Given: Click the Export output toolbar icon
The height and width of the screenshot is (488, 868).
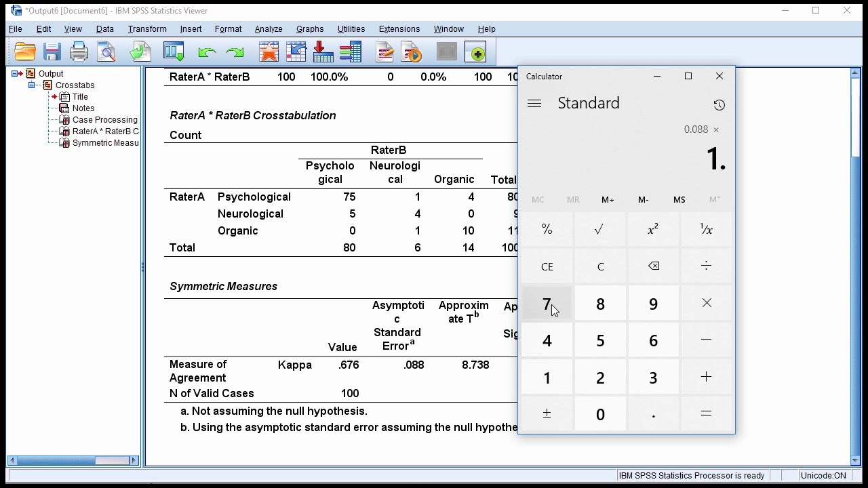Looking at the screenshot, I should coord(140,52).
